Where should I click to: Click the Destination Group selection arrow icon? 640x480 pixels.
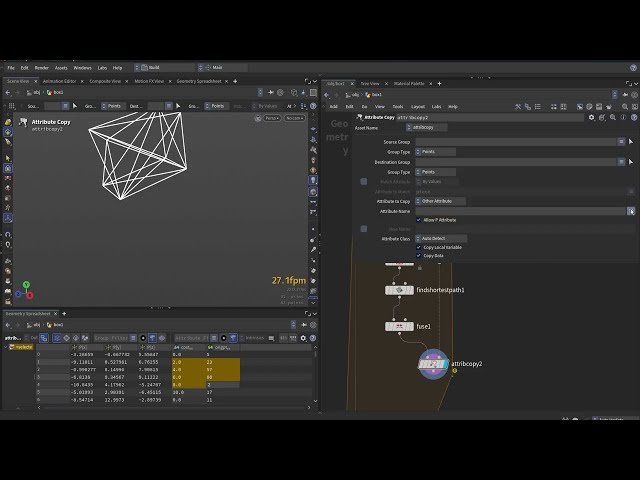tap(631, 162)
